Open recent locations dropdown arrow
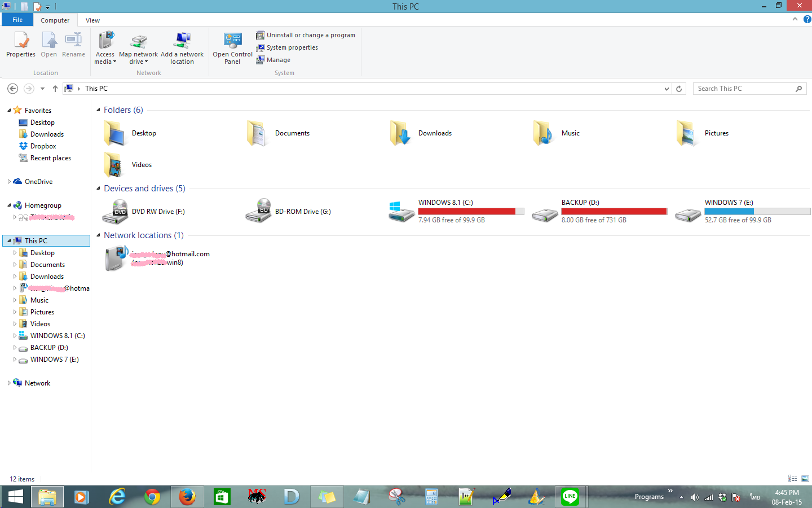 42,89
